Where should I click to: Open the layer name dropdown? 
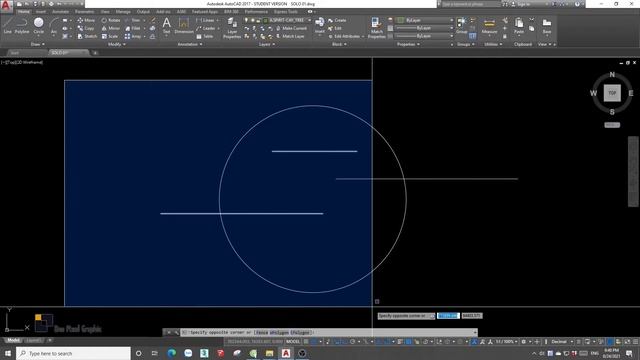click(309, 20)
